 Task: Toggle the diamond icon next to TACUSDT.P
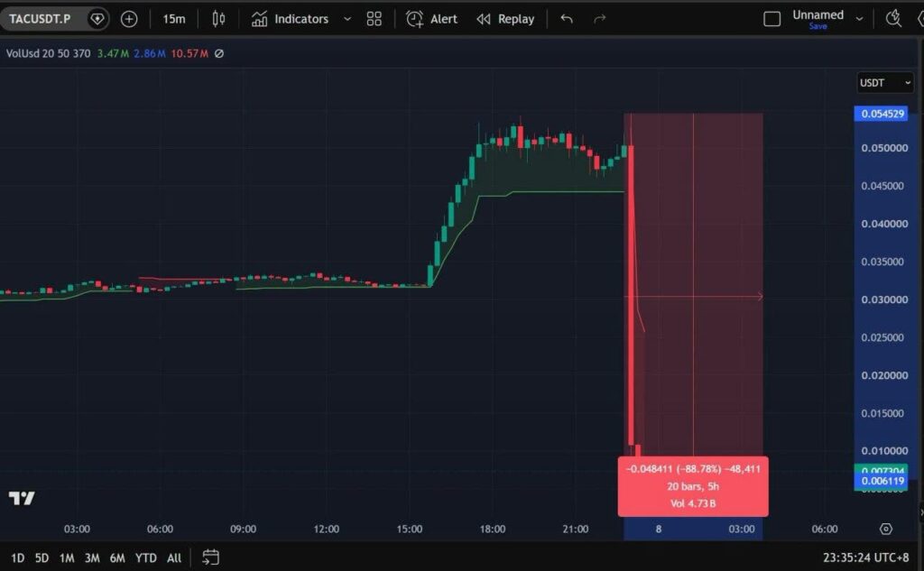click(x=97, y=19)
